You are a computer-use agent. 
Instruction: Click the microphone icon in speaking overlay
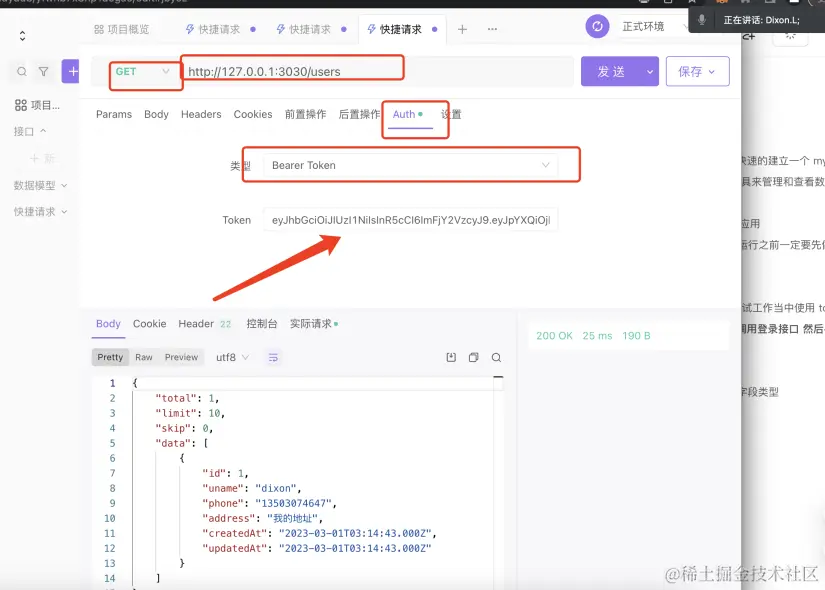tap(701, 20)
